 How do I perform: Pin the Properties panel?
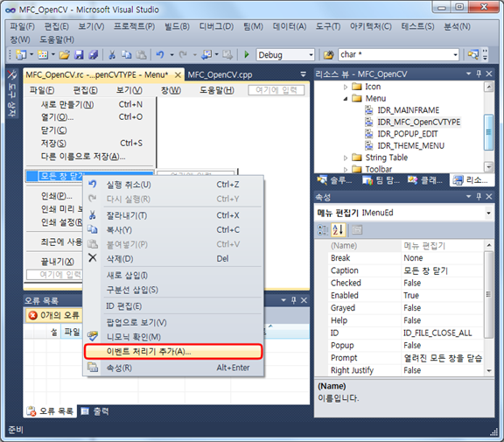479,196
